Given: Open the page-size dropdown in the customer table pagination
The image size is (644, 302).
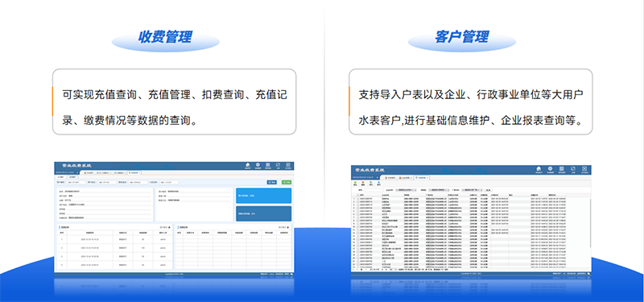Looking at the screenshot, I should point(393,270).
